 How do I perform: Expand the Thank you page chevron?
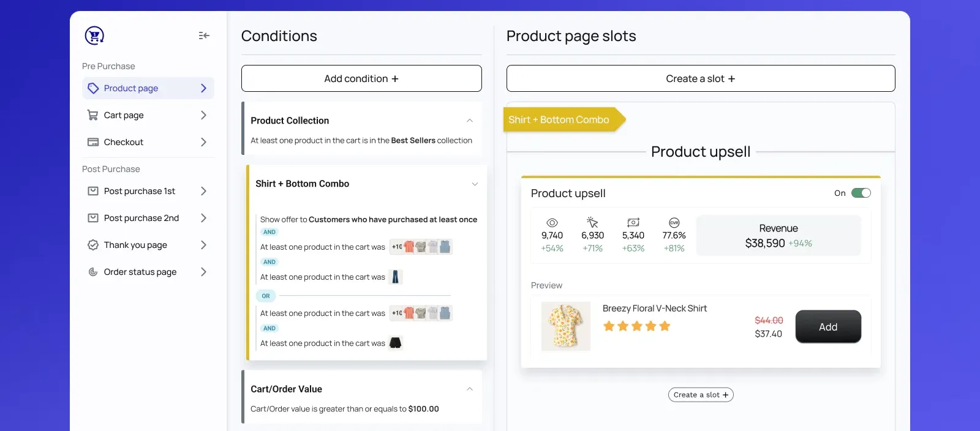204,245
